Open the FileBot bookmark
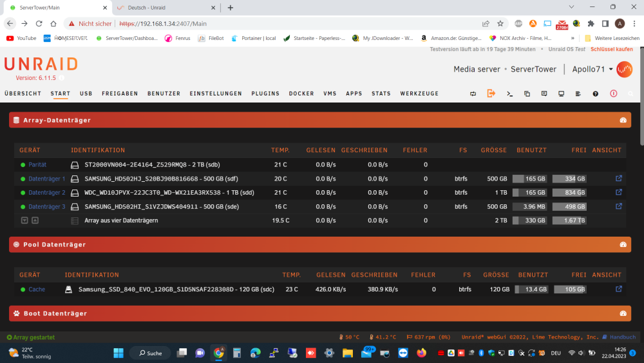This screenshot has height=363, width=644. point(211,38)
